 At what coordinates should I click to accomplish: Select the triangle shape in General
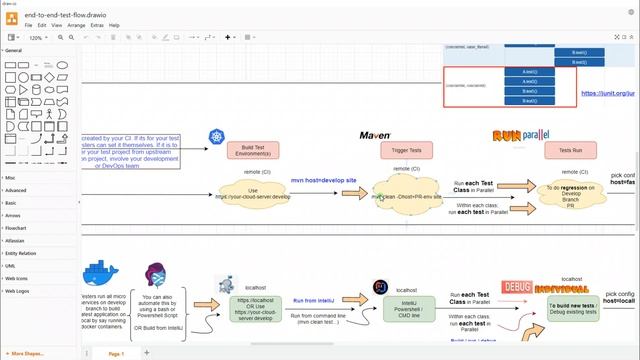point(23,89)
